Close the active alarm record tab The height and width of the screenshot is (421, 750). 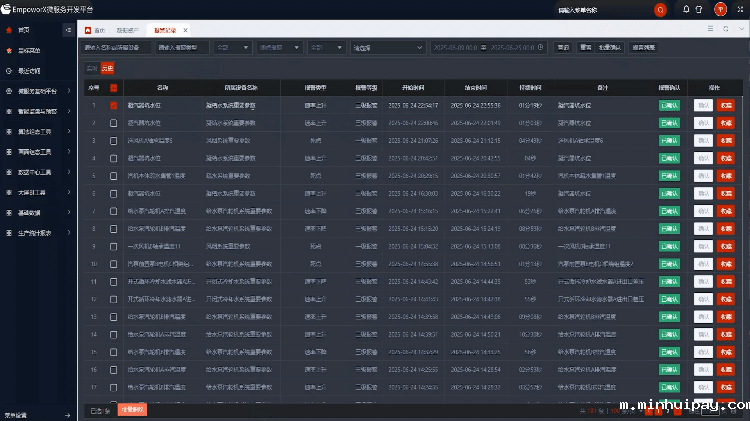(x=185, y=30)
